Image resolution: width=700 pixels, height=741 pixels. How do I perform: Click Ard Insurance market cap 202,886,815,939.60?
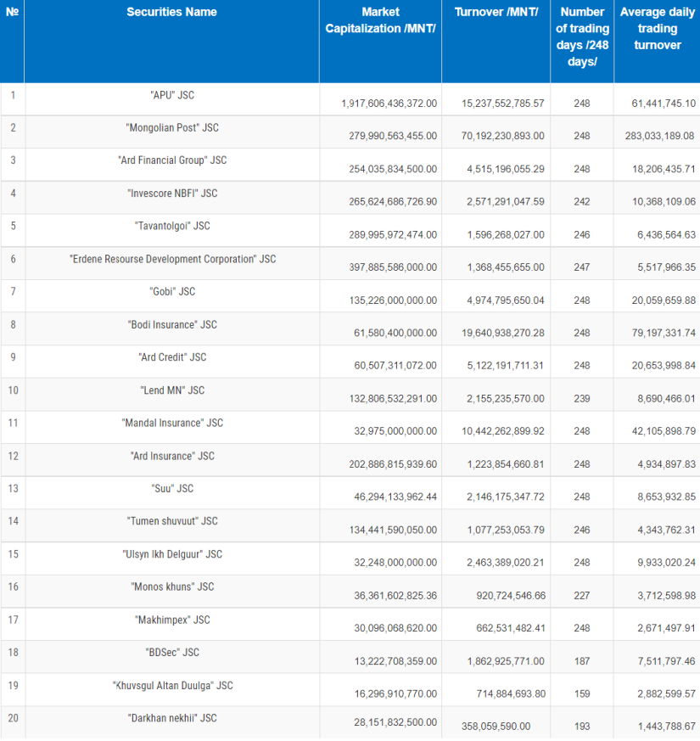pos(393,464)
